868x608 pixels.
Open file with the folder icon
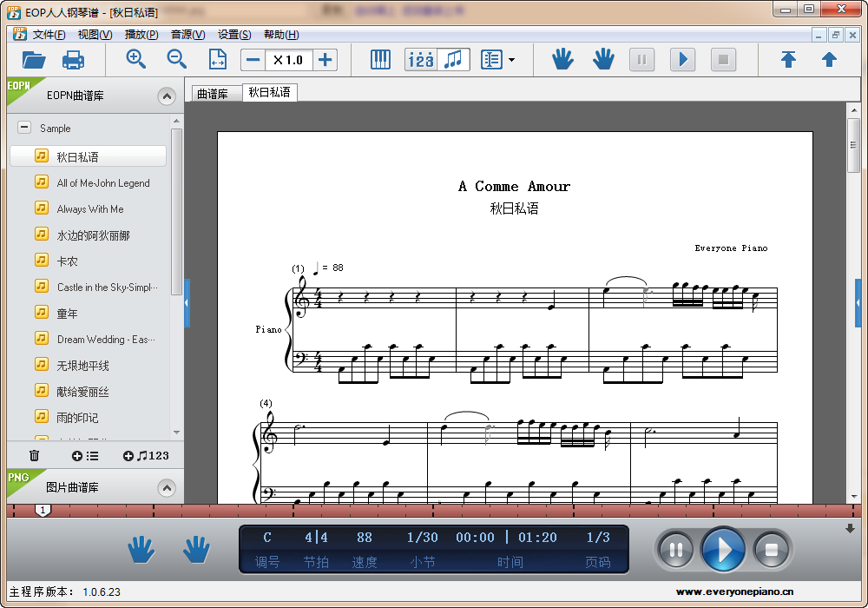point(34,59)
